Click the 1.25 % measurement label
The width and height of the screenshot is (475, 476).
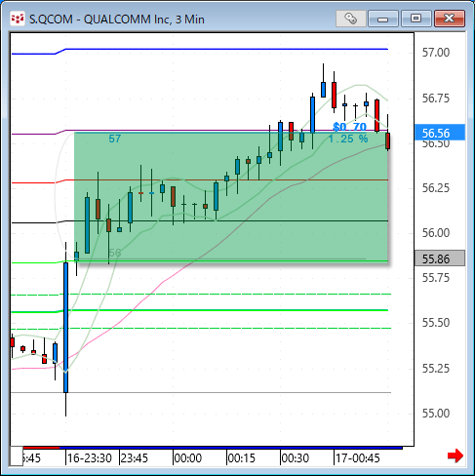(348, 139)
